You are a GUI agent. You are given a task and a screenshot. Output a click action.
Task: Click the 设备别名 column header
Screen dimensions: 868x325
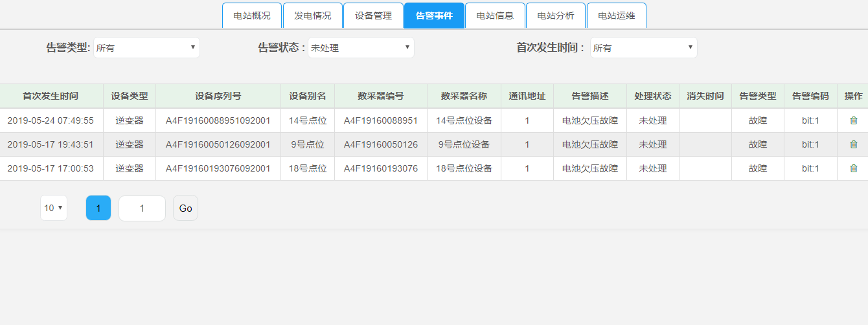pos(308,96)
